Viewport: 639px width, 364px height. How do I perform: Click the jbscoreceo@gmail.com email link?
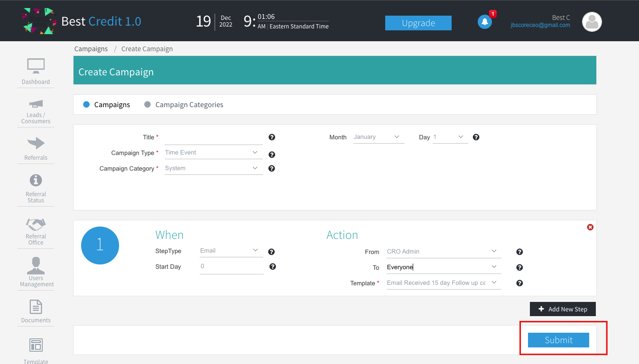tap(540, 26)
